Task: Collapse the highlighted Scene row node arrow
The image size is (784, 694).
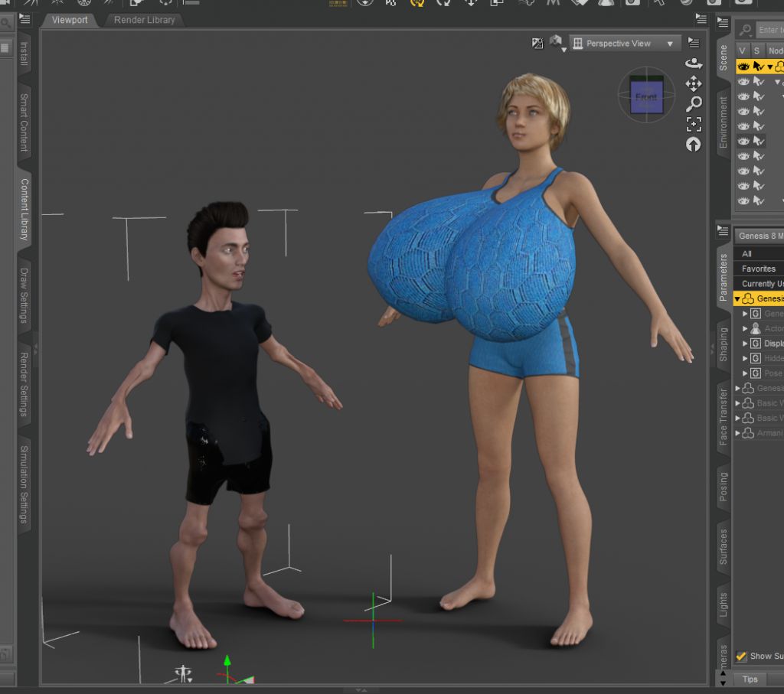Action: (x=770, y=67)
